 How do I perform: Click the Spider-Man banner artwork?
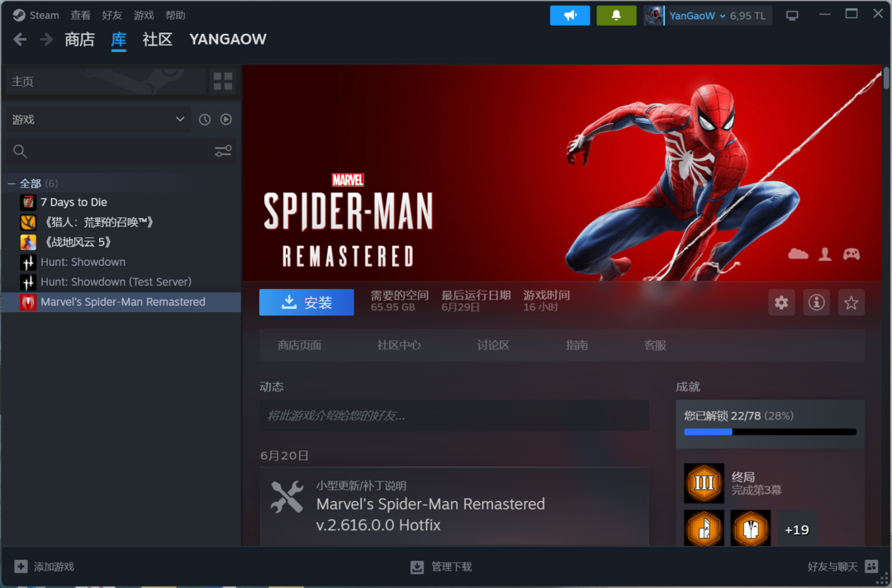click(562, 173)
